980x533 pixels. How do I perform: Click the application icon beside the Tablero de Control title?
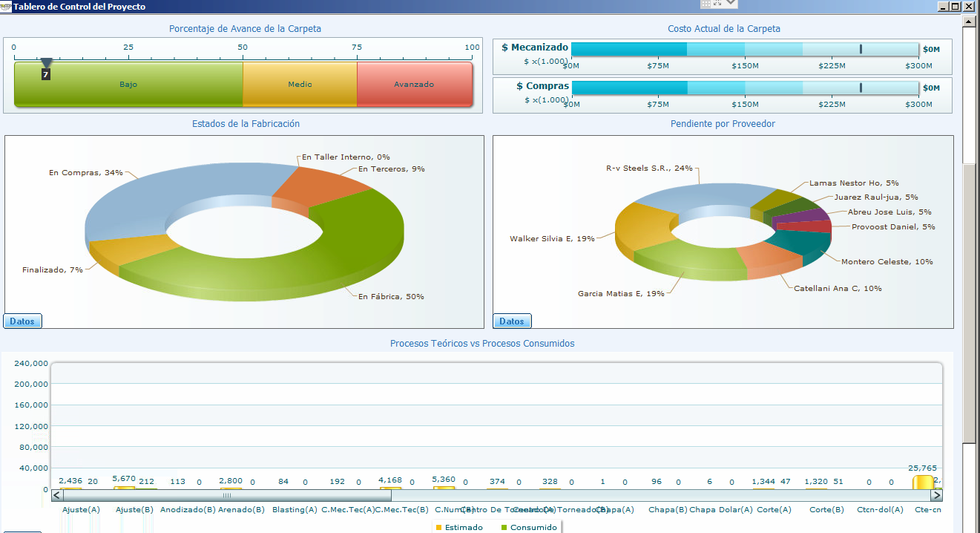6,6
